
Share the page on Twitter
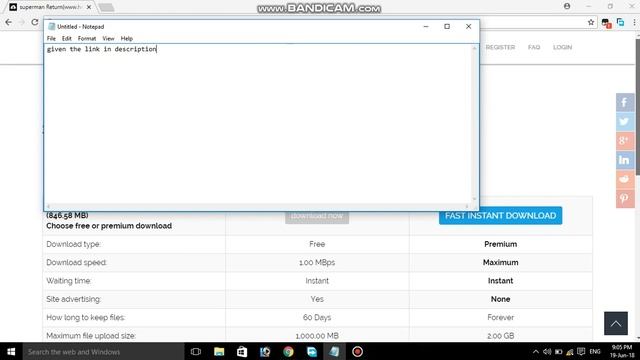[x=624, y=121]
